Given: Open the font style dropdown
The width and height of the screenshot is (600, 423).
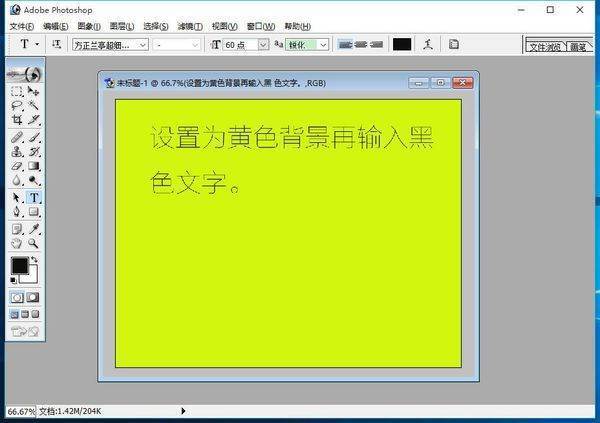Looking at the screenshot, I should tap(195, 45).
